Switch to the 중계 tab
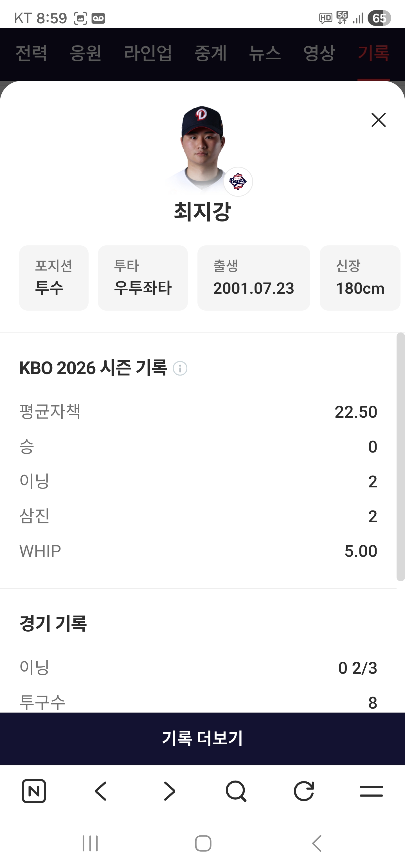This screenshot has height=868, width=405. tap(210, 53)
